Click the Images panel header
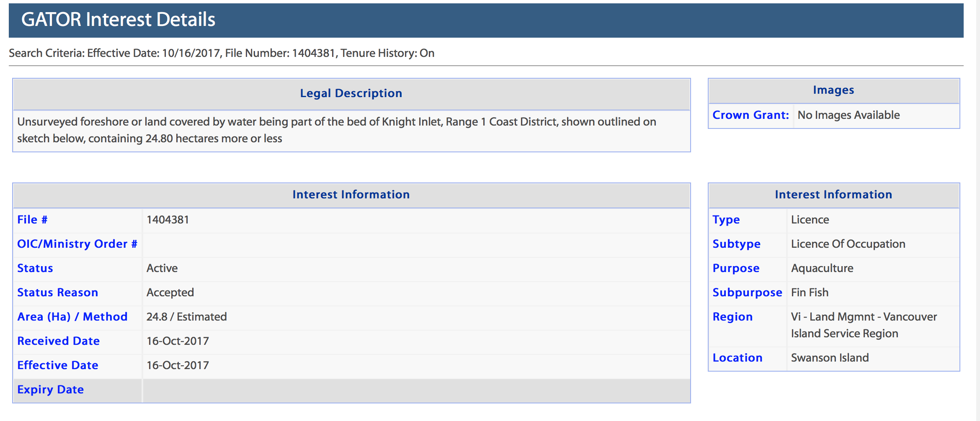980x421 pixels. 833,90
